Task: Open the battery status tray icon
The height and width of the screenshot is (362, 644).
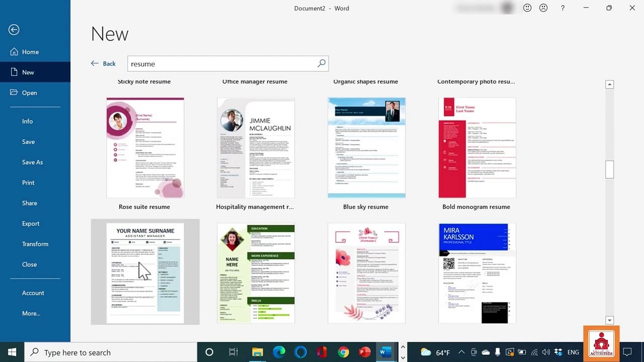Action: 522,352
